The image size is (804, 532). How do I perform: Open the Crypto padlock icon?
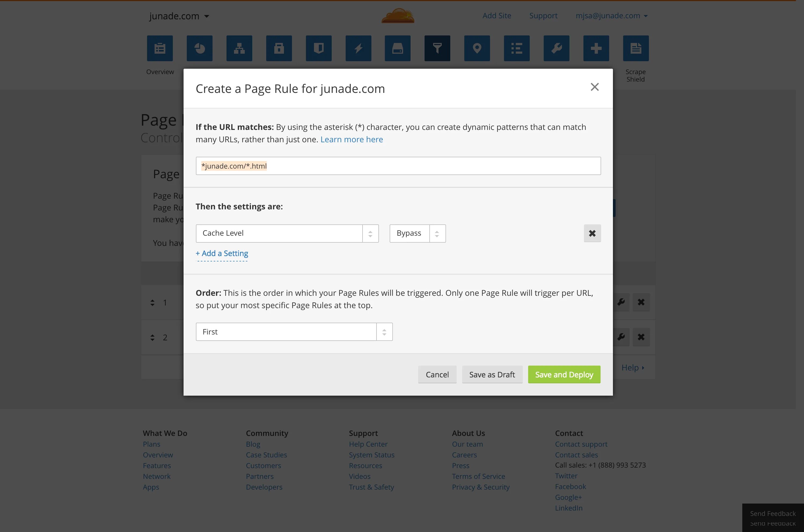point(279,49)
